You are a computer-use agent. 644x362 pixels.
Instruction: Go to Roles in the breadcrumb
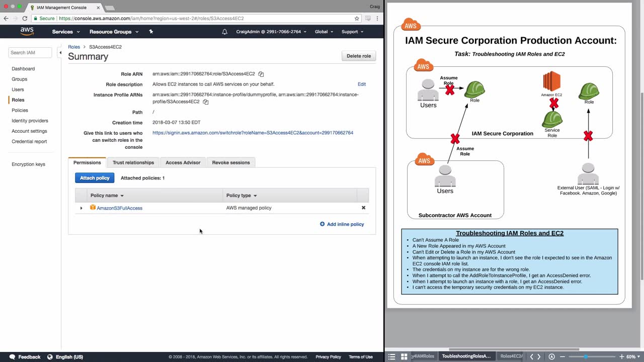click(x=74, y=47)
